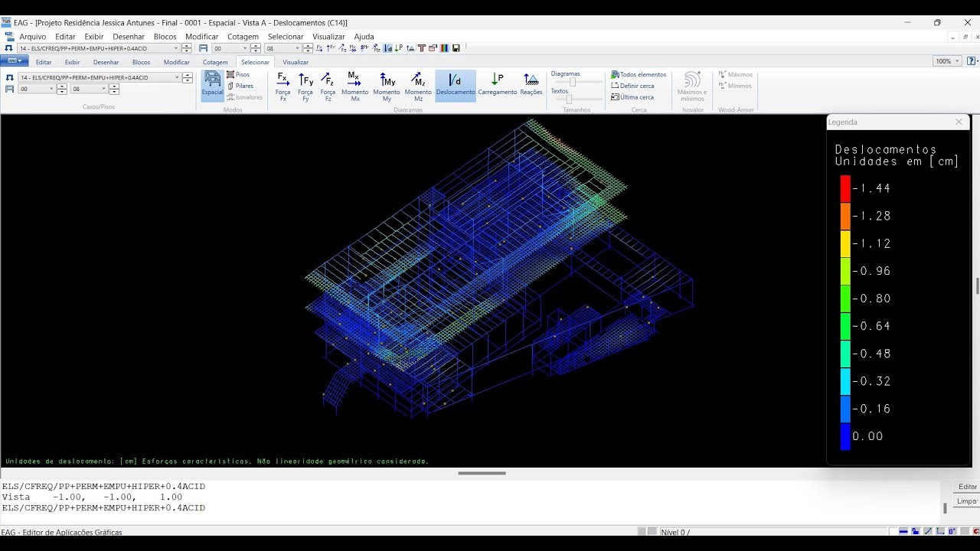Select the Força Fz diagram icon
Image resolution: width=980 pixels, height=551 pixels.
click(328, 86)
